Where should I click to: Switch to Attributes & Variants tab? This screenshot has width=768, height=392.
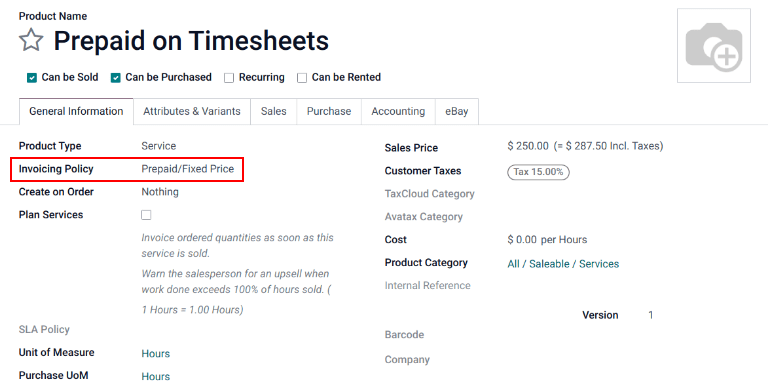click(x=192, y=111)
